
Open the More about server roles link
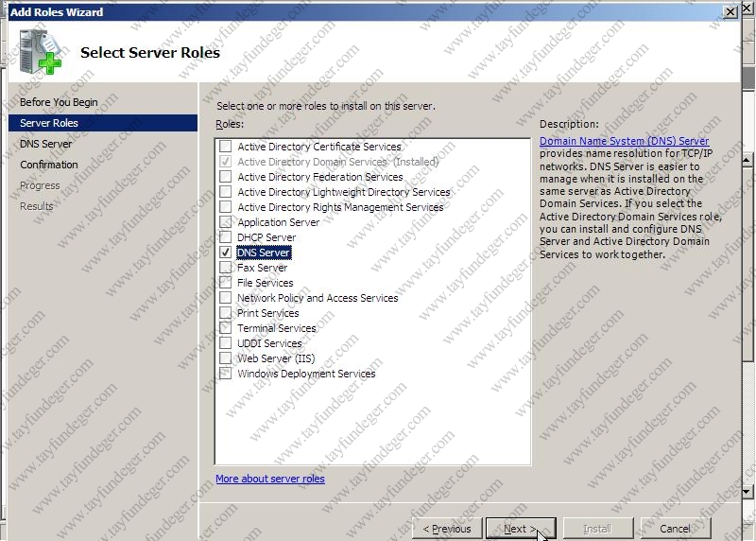(x=270, y=479)
